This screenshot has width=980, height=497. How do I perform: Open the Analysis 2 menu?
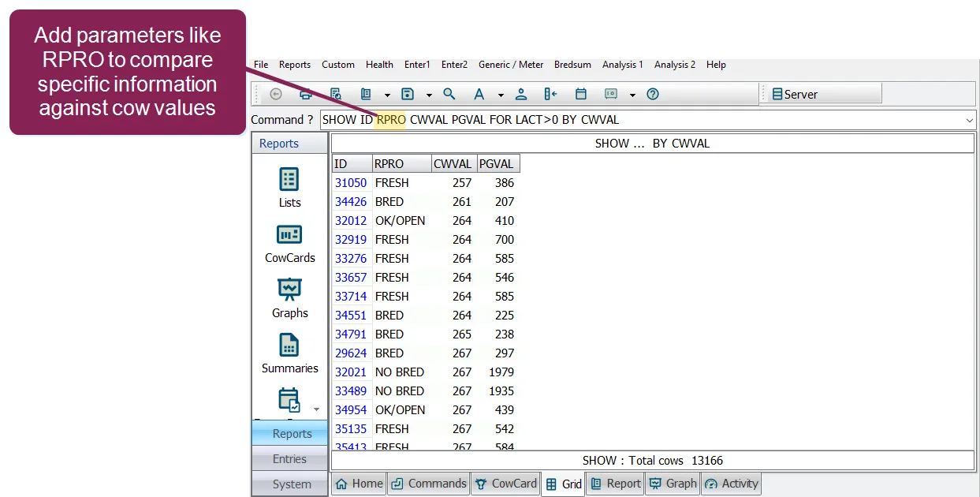pos(675,65)
